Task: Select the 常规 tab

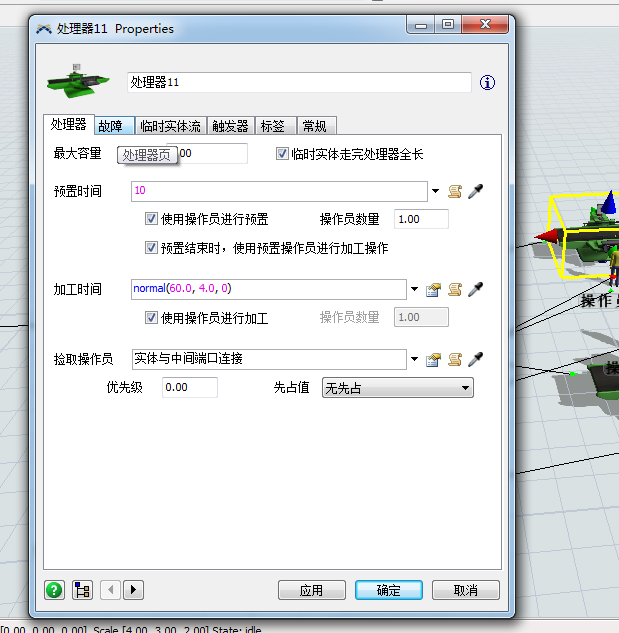Action: pos(317,126)
